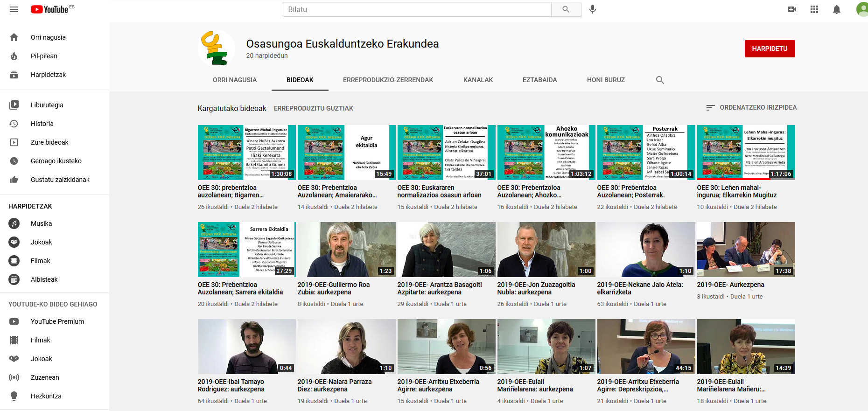
Task: Click the HARPIDETU subscribe button
Action: [x=770, y=49]
